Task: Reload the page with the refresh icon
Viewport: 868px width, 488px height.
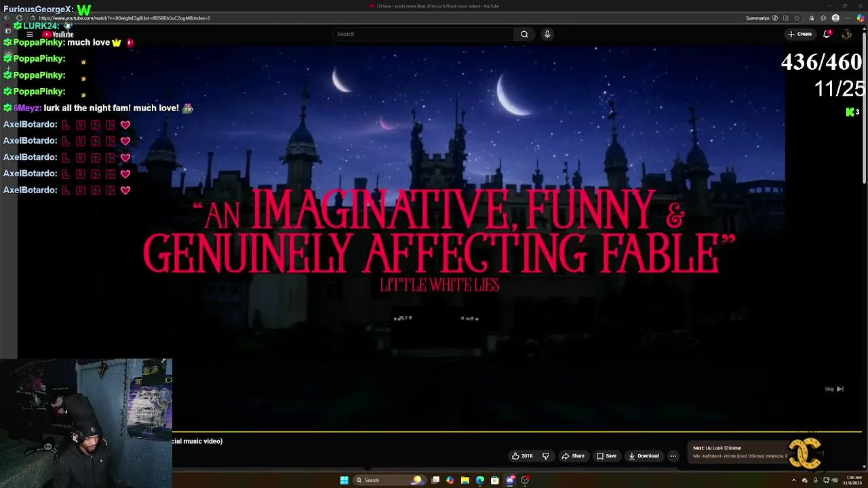Action: point(19,18)
